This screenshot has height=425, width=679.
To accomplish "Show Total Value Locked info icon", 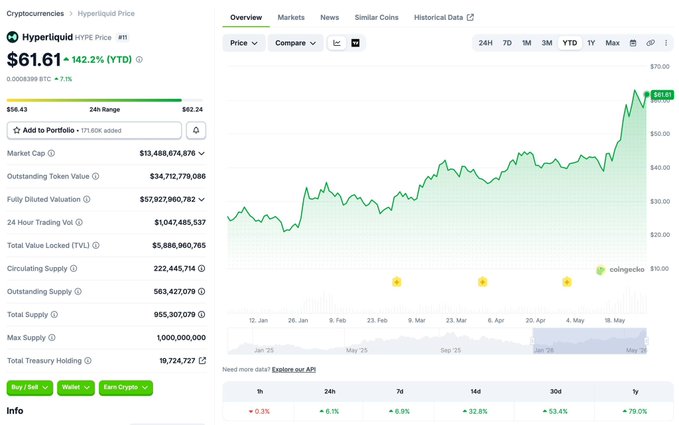I will coord(96,245).
